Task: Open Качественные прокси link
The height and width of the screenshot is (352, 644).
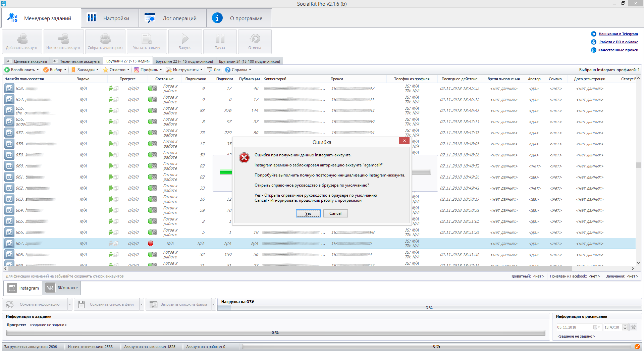Action: [618, 50]
